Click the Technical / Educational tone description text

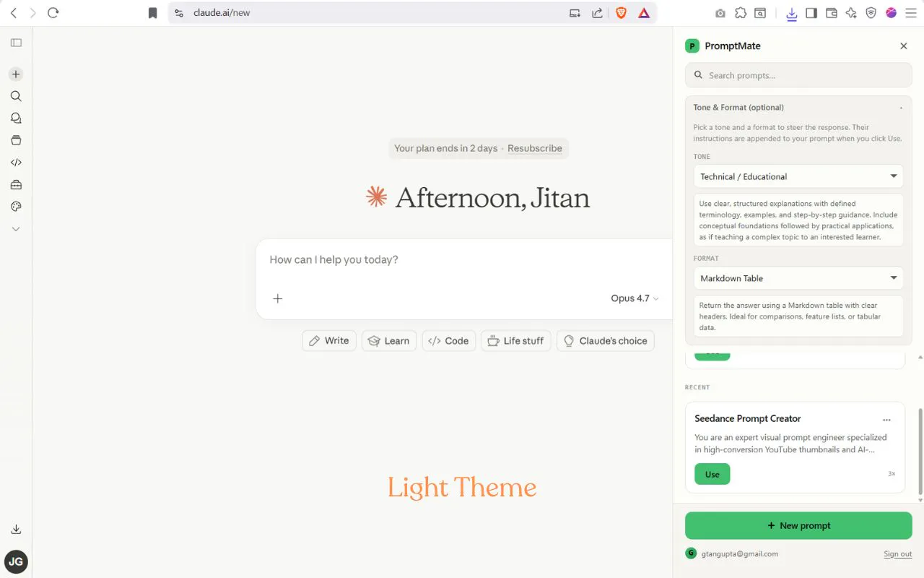click(x=798, y=220)
